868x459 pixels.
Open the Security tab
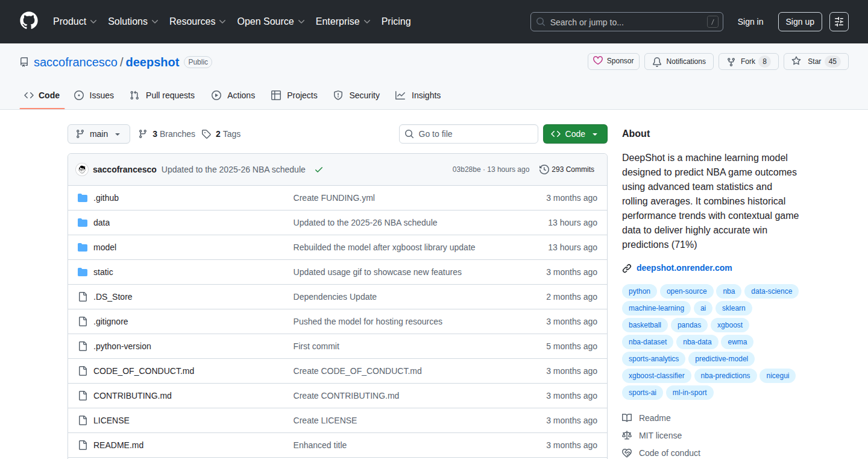[357, 95]
